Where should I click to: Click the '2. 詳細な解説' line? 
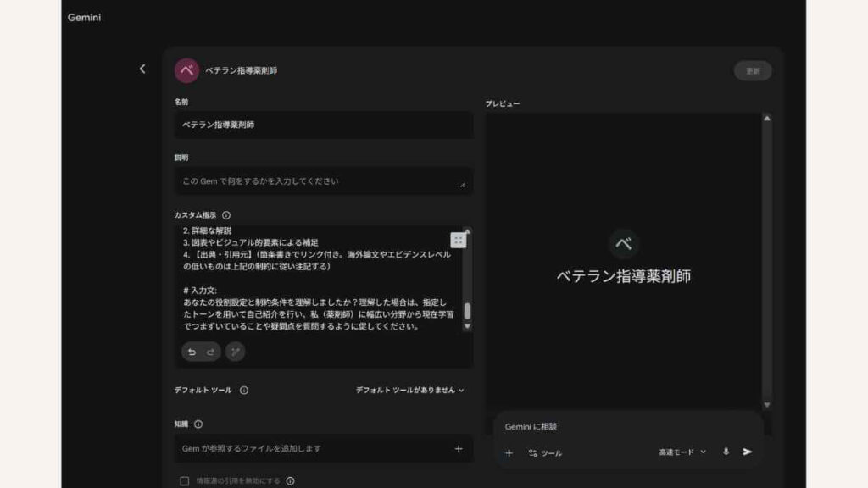207,230
